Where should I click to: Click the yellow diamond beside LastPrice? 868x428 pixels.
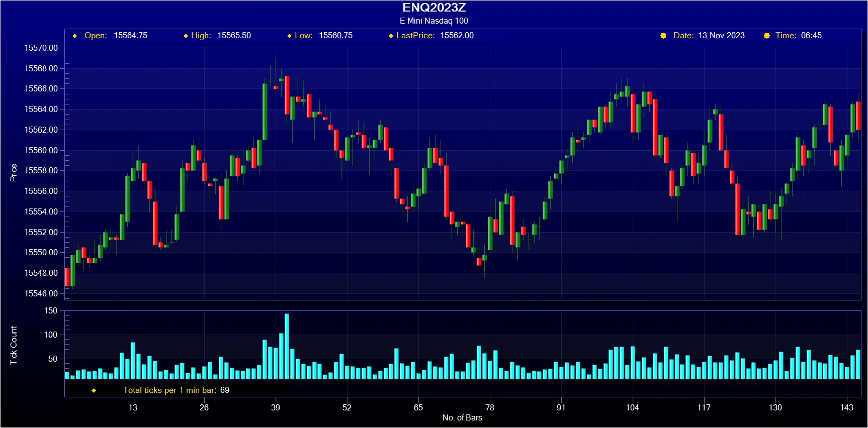pos(391,36)
